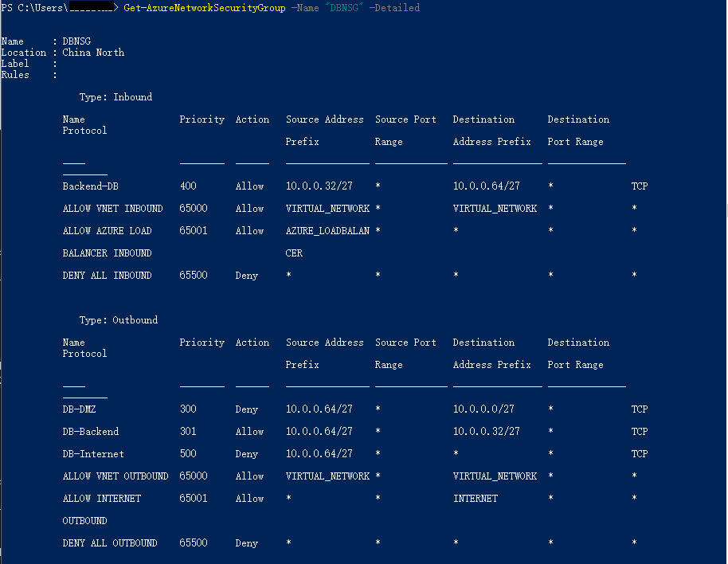Select the DB-Backend rule name
The width and height of the screenshot is (728, 564).
click(x=90, y=432)
